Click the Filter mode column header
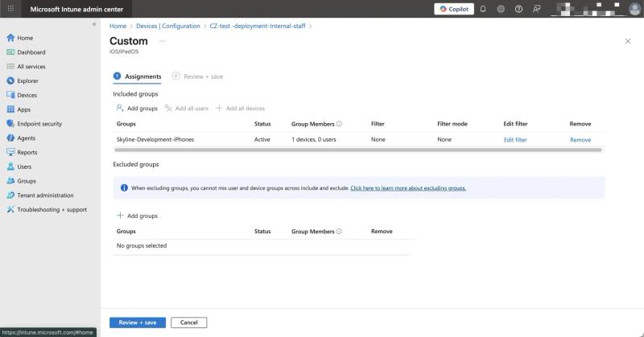This screenshot has width=644, height=337. click(452, 124)
